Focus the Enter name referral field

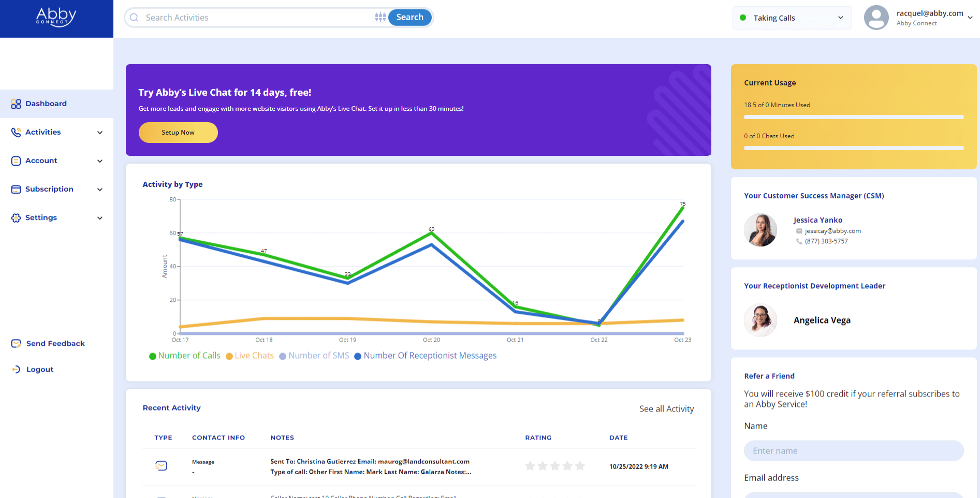point(854,451)
